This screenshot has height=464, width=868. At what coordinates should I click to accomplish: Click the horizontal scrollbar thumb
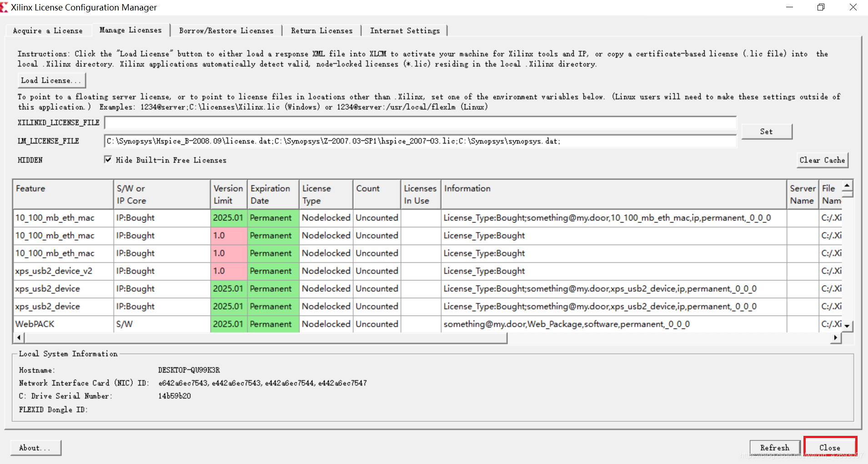pos(266,338)
